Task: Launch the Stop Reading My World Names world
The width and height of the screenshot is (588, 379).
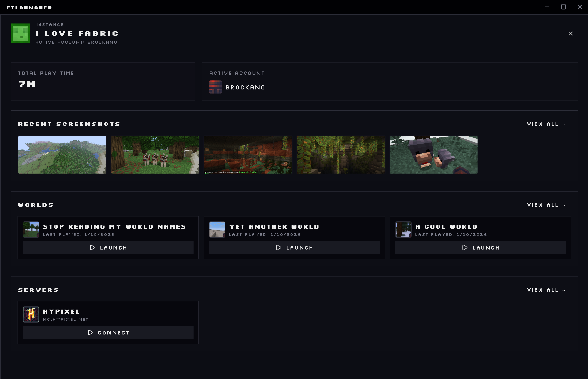Action: [x=108, y=247]
